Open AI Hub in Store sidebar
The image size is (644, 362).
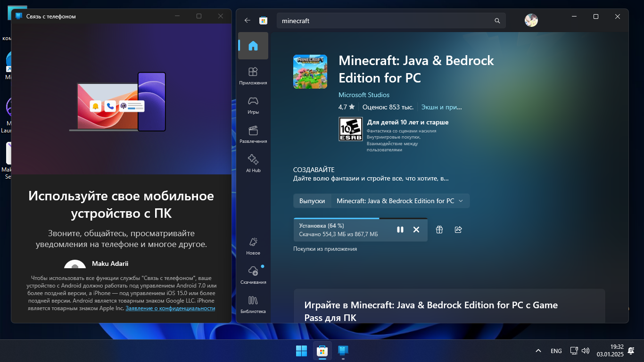253,163
